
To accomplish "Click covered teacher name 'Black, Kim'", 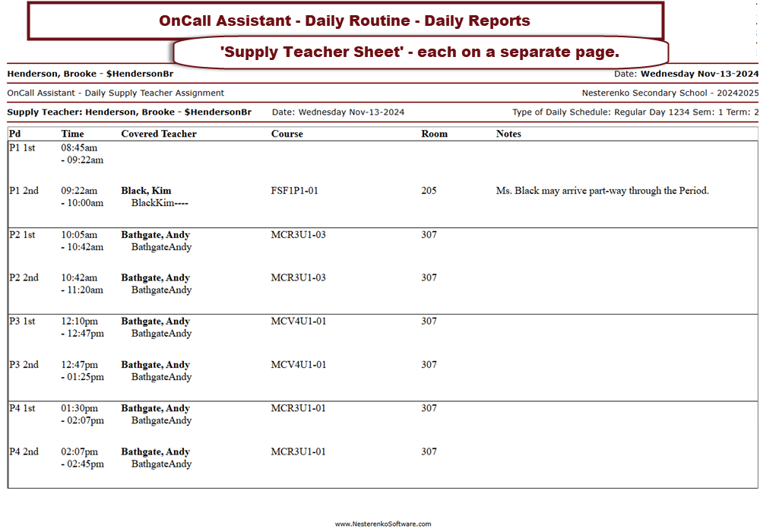I will click(146, 191).
